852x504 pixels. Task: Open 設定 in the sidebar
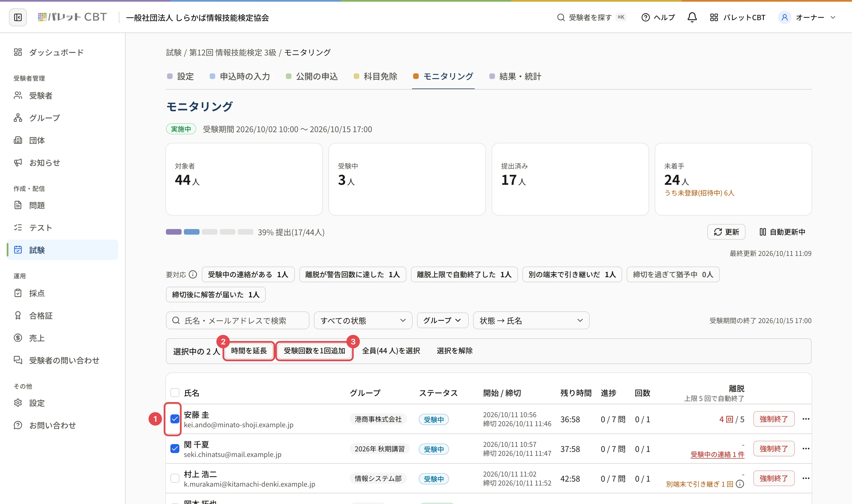click(62, 403)
